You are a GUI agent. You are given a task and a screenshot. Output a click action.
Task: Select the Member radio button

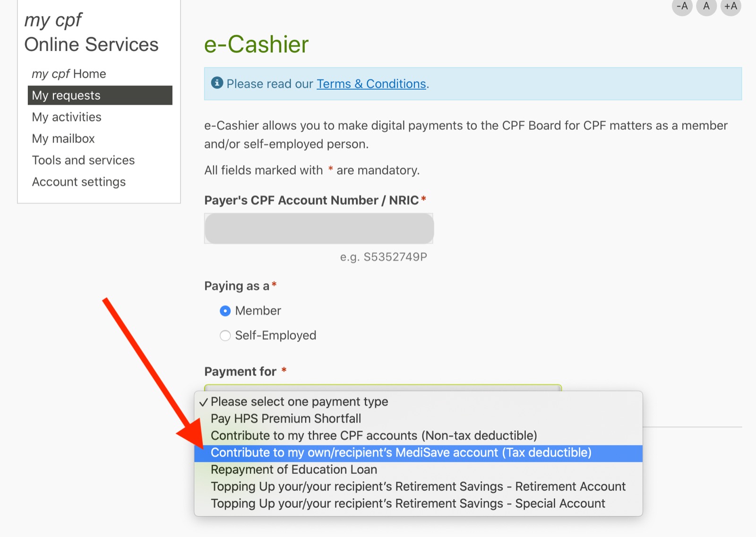225,311
